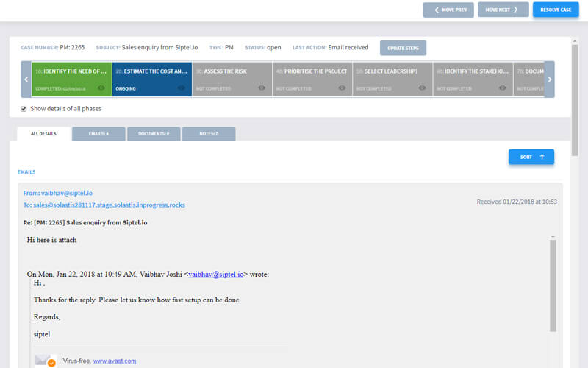The image size is (588, 368).
Task: Switch to the Documents tab
Action: click(x=154, y=134)
